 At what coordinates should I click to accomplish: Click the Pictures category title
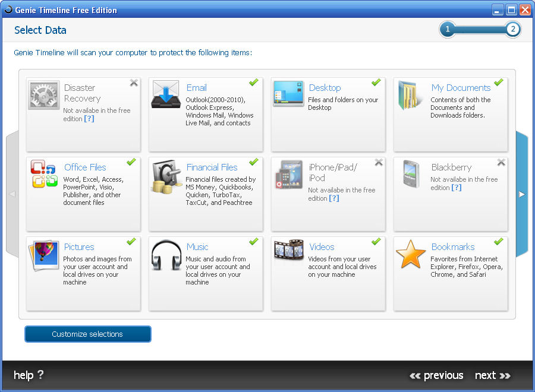click(x=79, y=247)
